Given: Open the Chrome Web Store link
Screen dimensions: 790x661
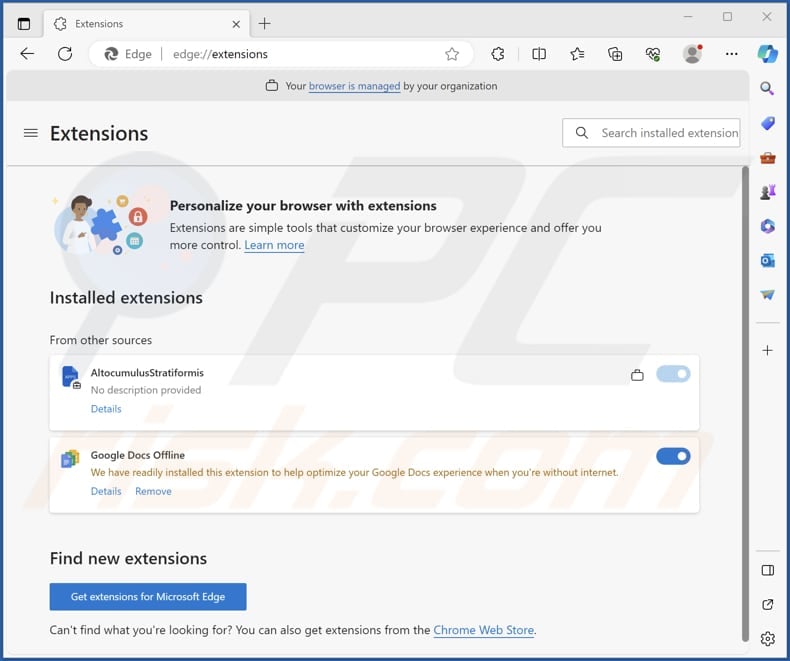Looking at the screenshot, I should 483,630.
